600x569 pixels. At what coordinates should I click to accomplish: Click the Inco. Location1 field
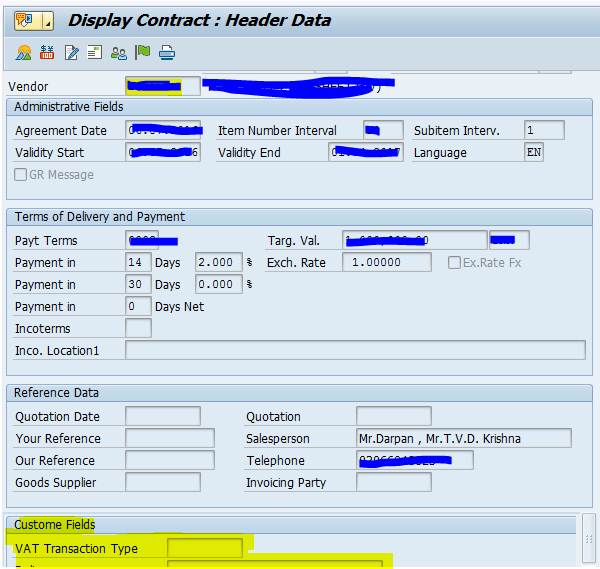pos(355,350)
